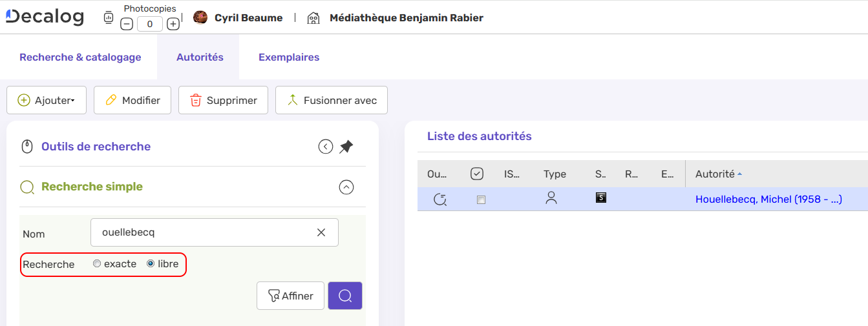The width and height of the screenshot is (868, 326).
Task: Select the libre search radio button
Action: (x=151, y=263)
